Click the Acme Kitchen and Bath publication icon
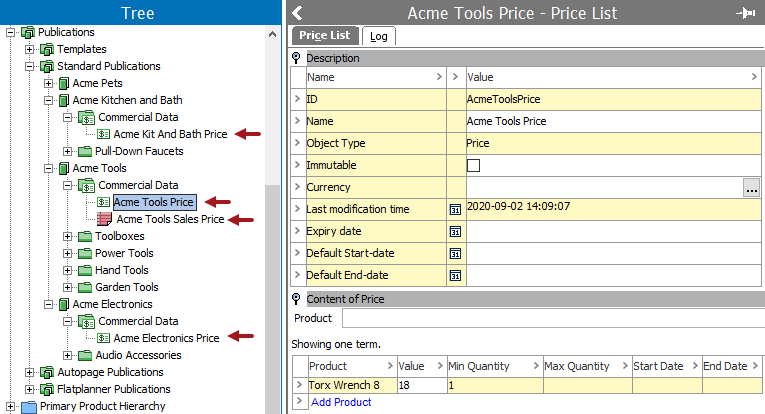Viewport: 765px width, 414px height. [64, 100]
